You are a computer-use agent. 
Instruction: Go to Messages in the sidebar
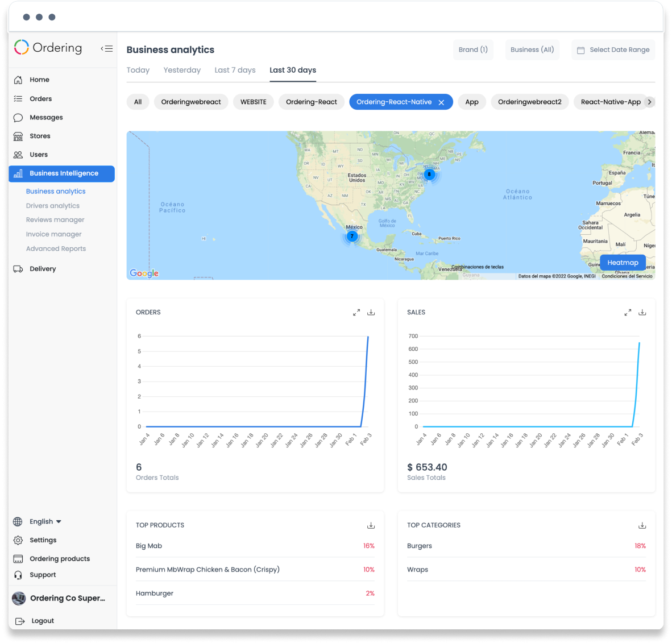pos(46,118)
